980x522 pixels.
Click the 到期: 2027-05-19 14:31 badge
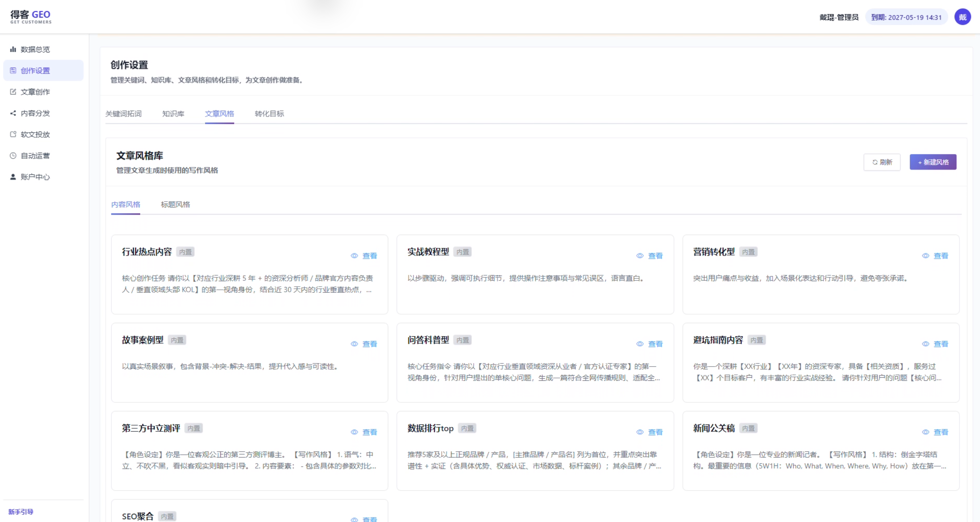click(x=906, y=17)
